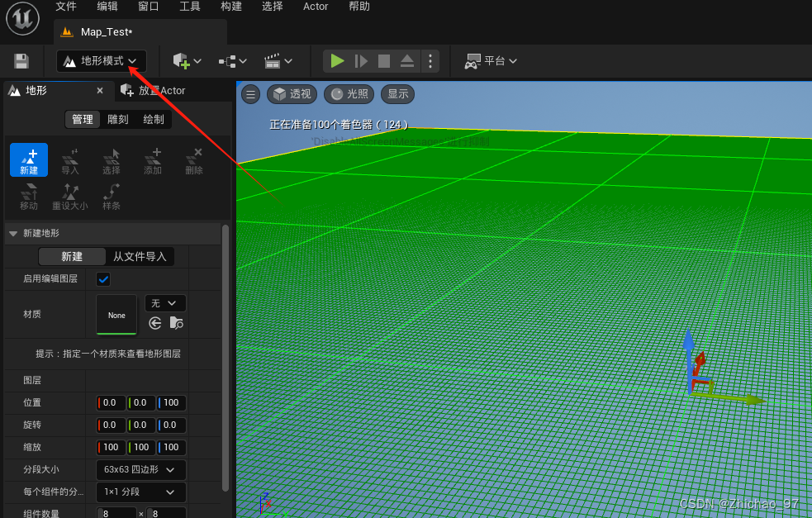
Task: Browse to material in content browser icon
Action: click(x=177, y=324)
